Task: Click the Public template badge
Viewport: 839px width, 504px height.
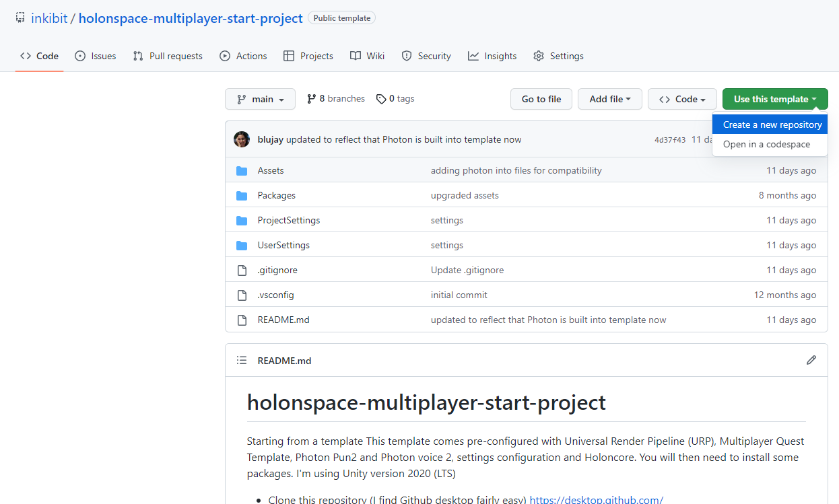Action: [341, 18]
